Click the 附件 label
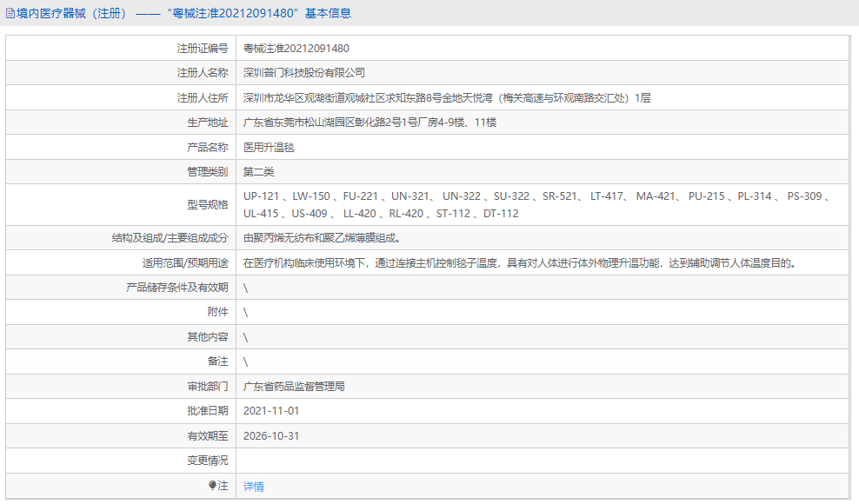The width and height of the screenshot is (859, 504). pos(217,311)
